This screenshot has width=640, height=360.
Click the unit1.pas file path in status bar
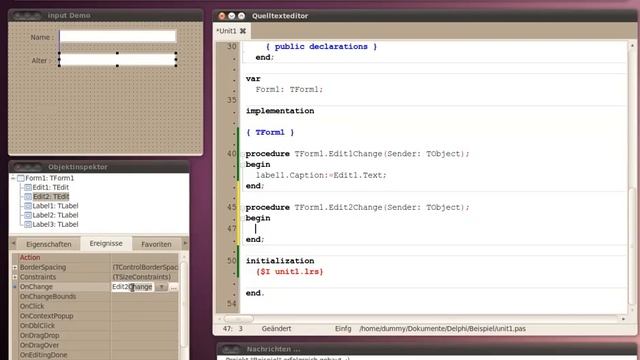(x=442, y=329)
